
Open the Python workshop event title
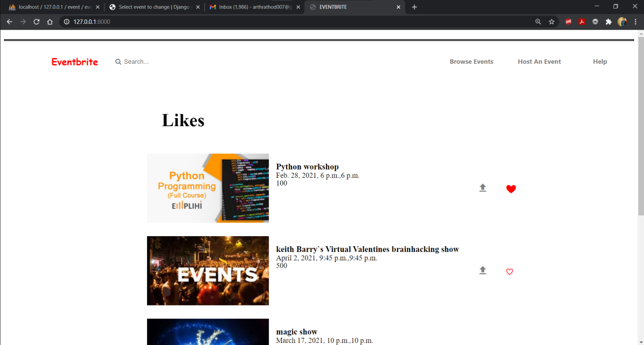[307, 167]
